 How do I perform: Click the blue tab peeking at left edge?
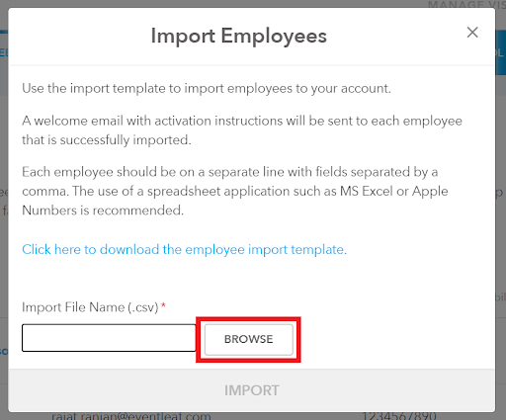tap(4, 52)
